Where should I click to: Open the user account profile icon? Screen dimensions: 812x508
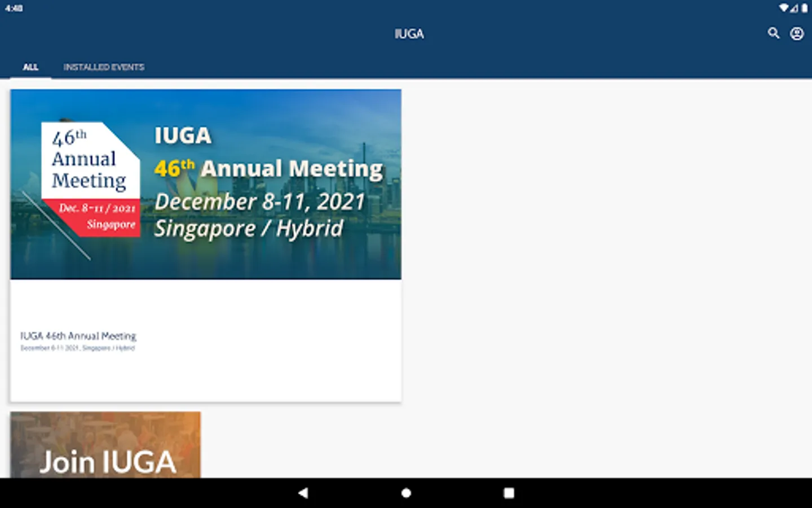pyautogui.click(x=797, y=34)
